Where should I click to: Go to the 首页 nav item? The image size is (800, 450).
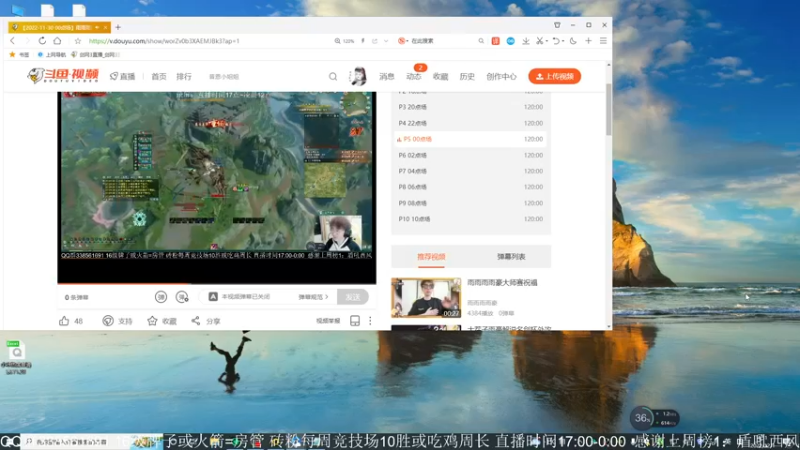tap(159, 77)
